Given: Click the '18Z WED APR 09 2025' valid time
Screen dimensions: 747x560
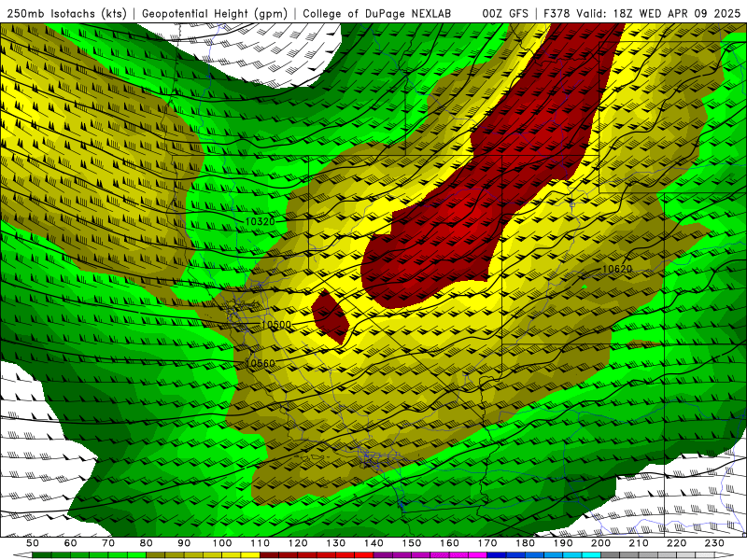Looking at the screenshot, I should (677, 13).
